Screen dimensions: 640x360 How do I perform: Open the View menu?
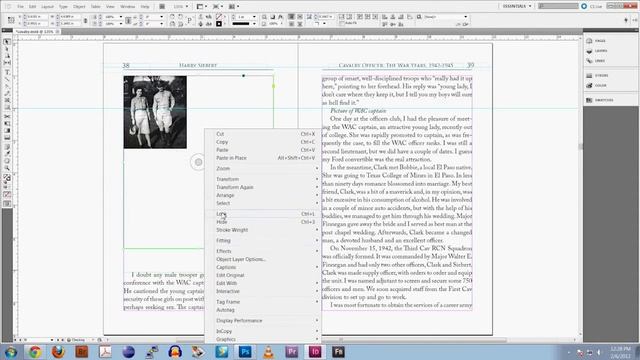pos(110,7)
